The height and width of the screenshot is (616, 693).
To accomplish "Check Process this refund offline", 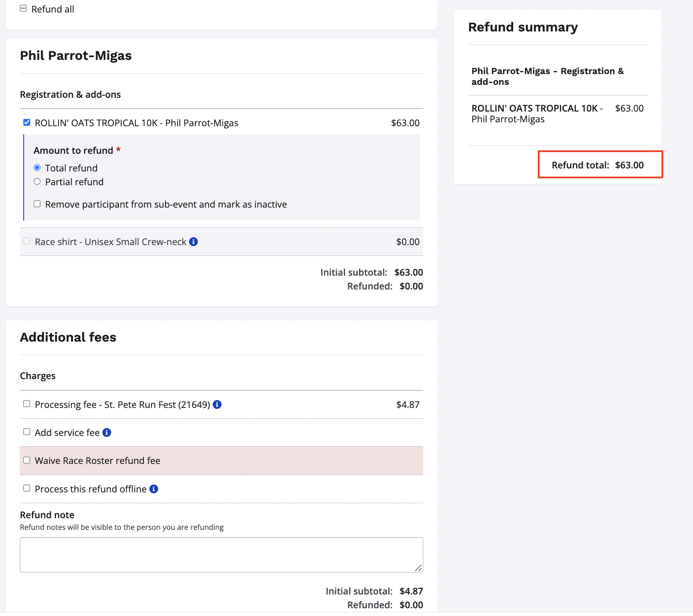I will (27, 488).
